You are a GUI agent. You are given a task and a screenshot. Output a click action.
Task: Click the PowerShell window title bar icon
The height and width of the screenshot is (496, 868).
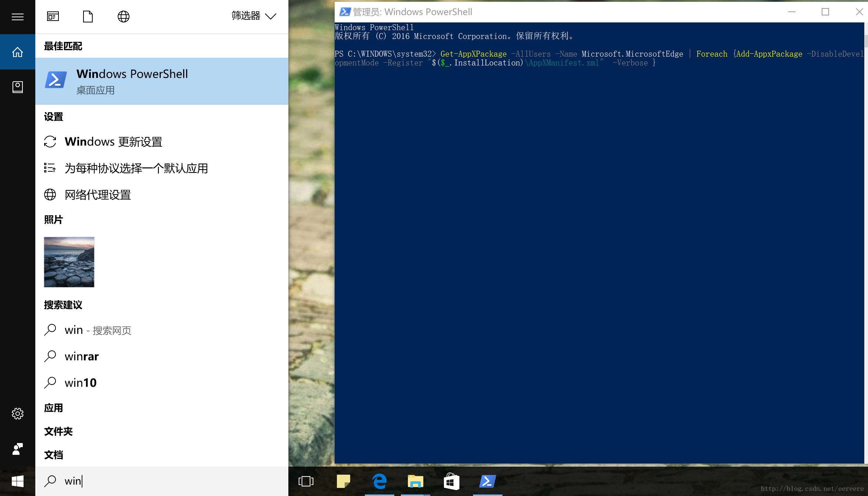(x=345, y=12)
